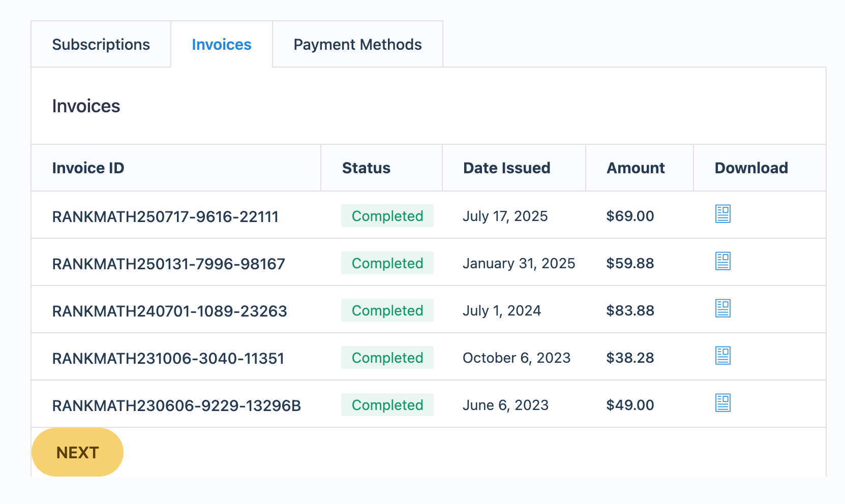
Task: Select the Invoices tab
Action: 221,44
